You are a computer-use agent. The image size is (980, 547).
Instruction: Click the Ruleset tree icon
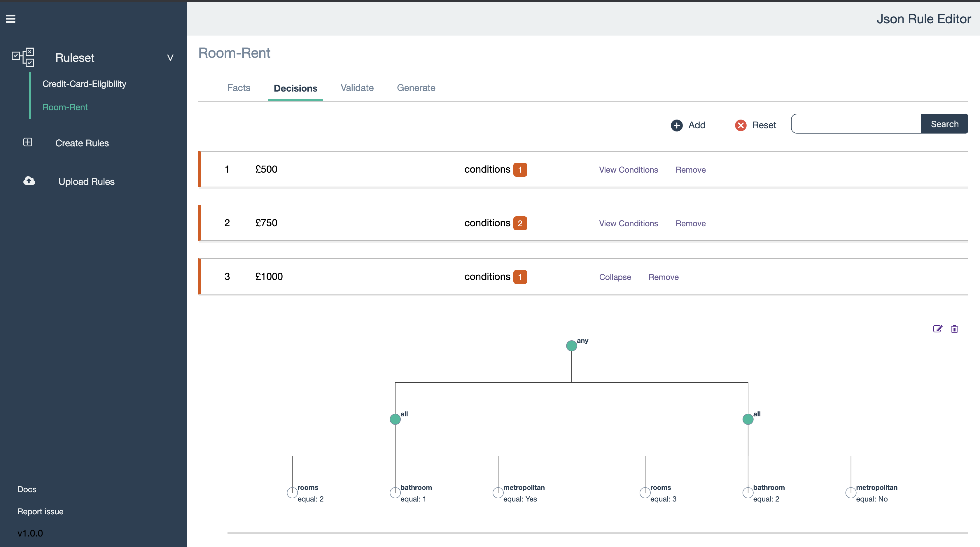(23, 57)
